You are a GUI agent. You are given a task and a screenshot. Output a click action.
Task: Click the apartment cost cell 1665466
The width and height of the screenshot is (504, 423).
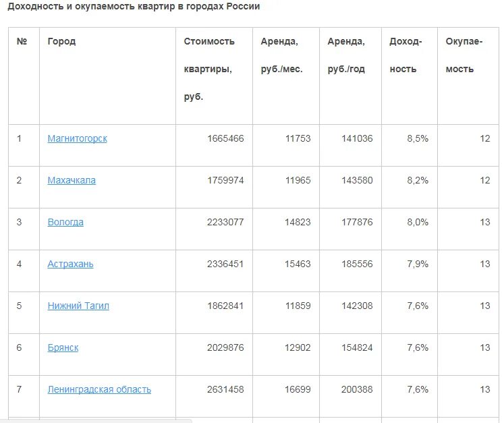click(x=225, y=138)
